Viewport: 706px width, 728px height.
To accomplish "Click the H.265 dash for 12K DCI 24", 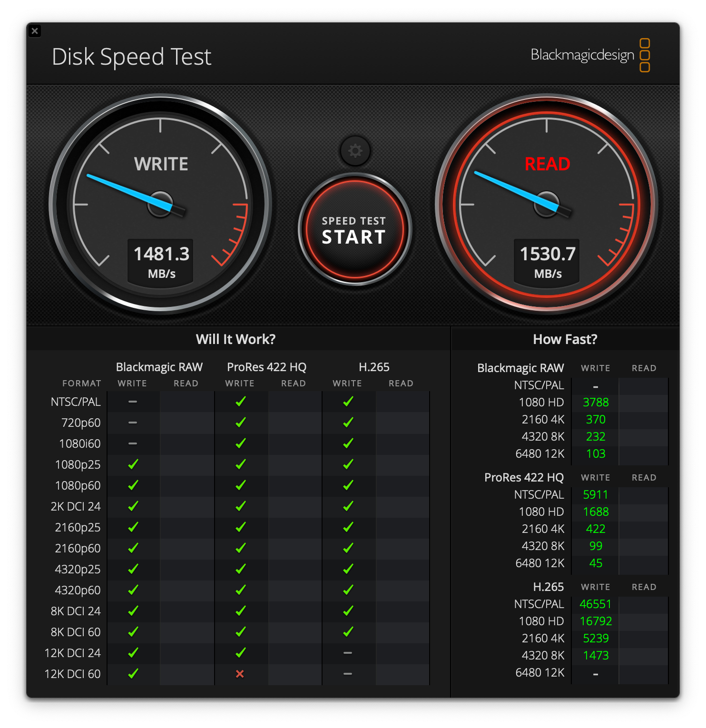I will (348, 653).
